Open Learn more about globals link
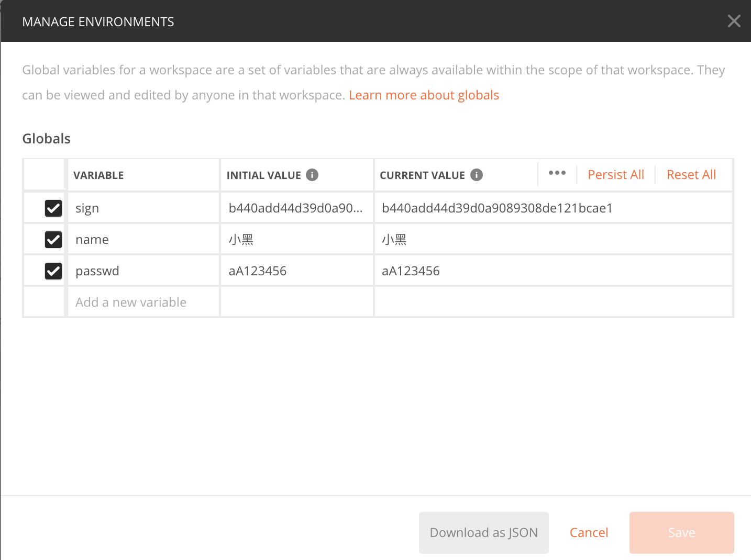 [x=424, y=95]
